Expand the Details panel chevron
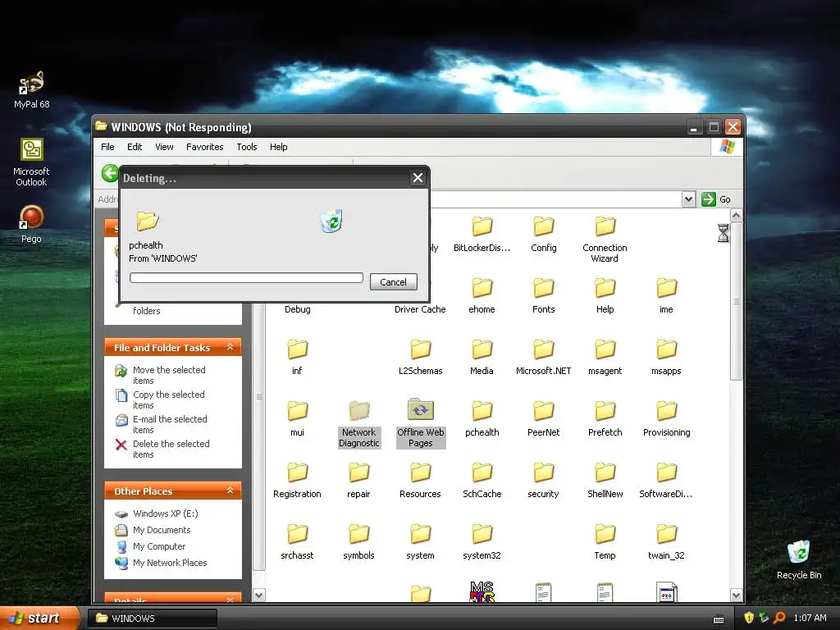Screen dimensions: 840x630 (230, 600)
